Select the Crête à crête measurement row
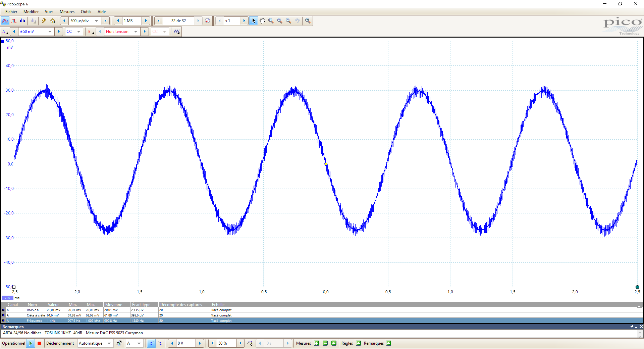The height and width of the screenshot is (349, 644). tap(322, 315)
